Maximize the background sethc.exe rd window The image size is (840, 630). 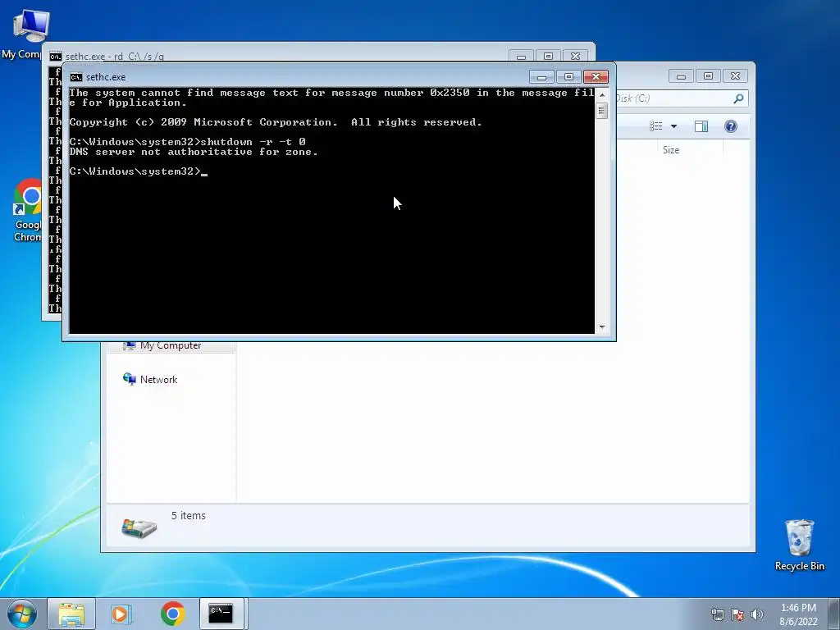click(x=548, y=57)
